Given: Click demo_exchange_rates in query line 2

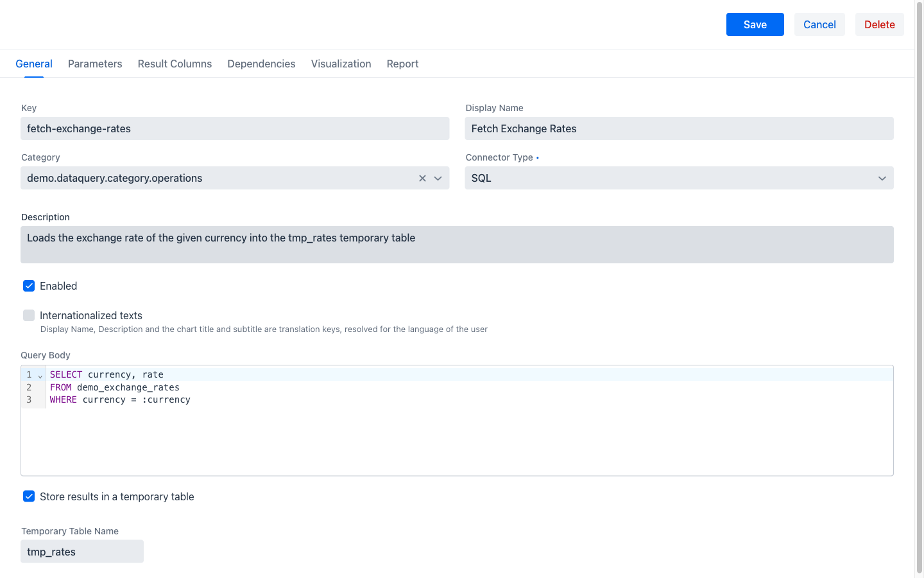Looking at the screenshot, I should coord(128,387).
